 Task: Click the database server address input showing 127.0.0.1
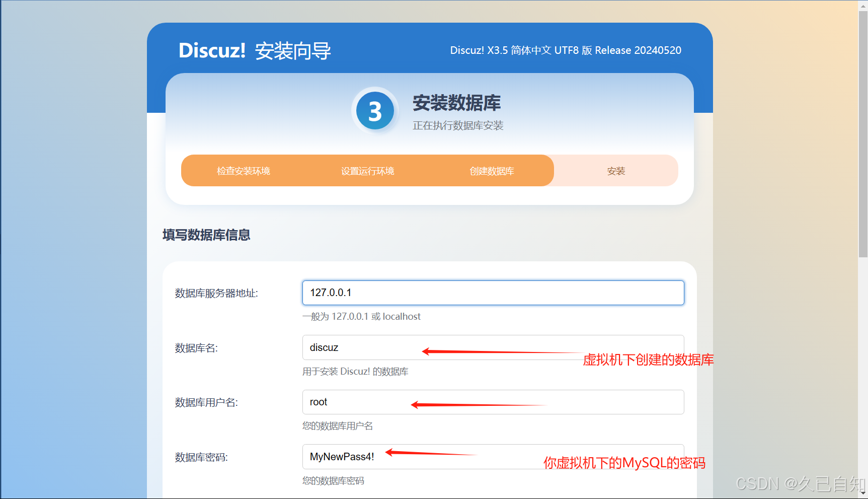click(x=492, y=293)
